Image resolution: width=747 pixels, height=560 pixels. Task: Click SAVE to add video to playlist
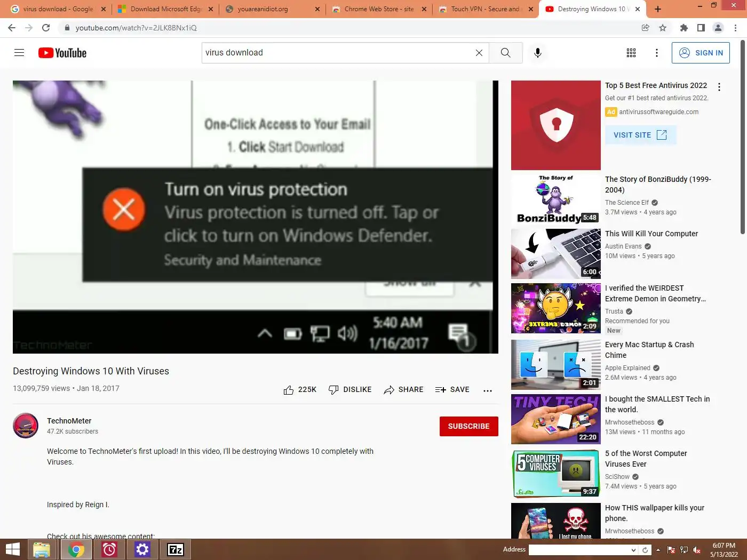(x=452, y=390)
